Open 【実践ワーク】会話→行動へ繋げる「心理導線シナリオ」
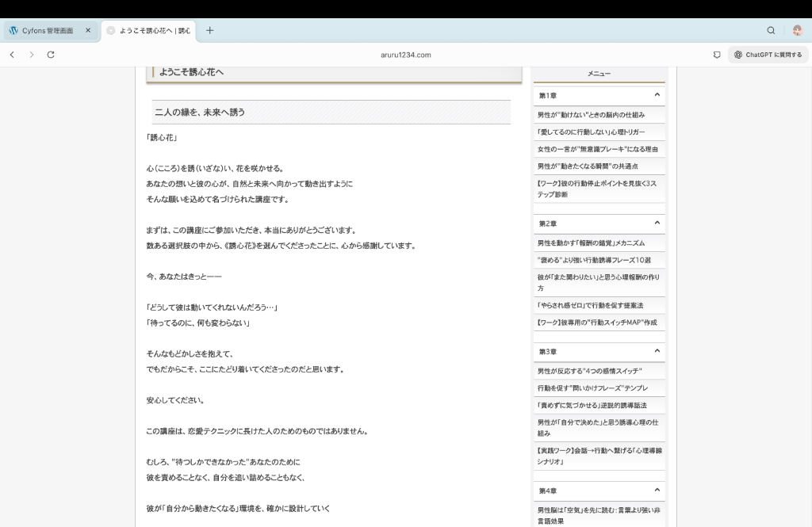 point(599,456)
